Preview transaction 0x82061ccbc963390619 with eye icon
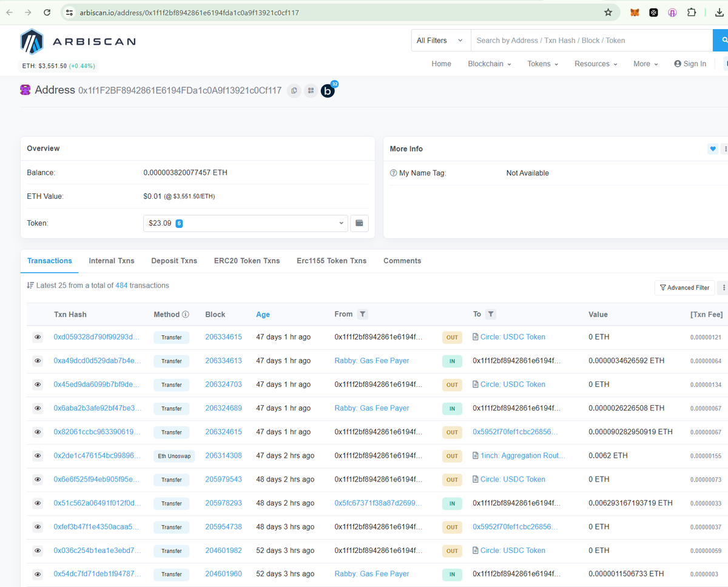 pyautogui.click(x=38, y=432)
